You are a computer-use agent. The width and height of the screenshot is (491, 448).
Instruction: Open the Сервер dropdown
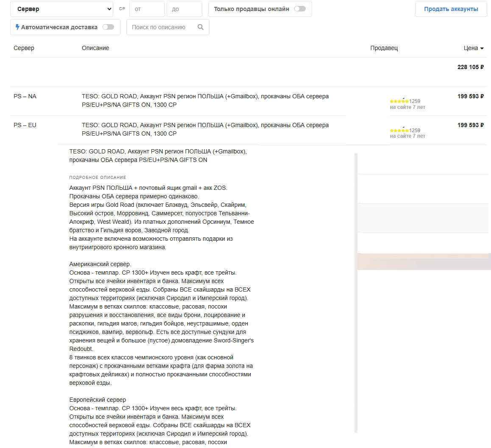tap(61, 9)
